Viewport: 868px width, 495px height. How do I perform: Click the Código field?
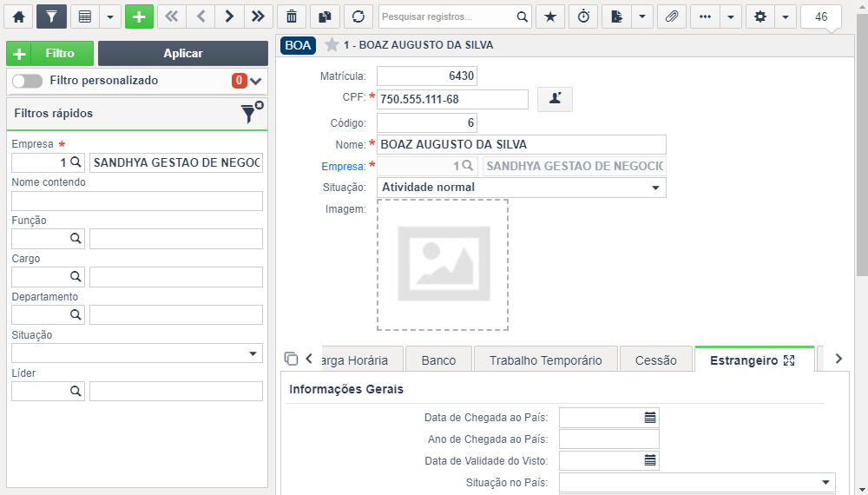[427, 123]
